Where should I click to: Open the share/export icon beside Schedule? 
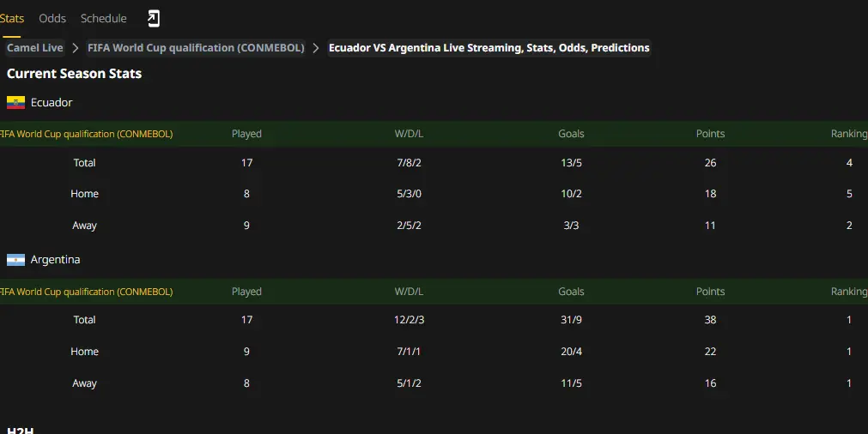coord(154,18)
